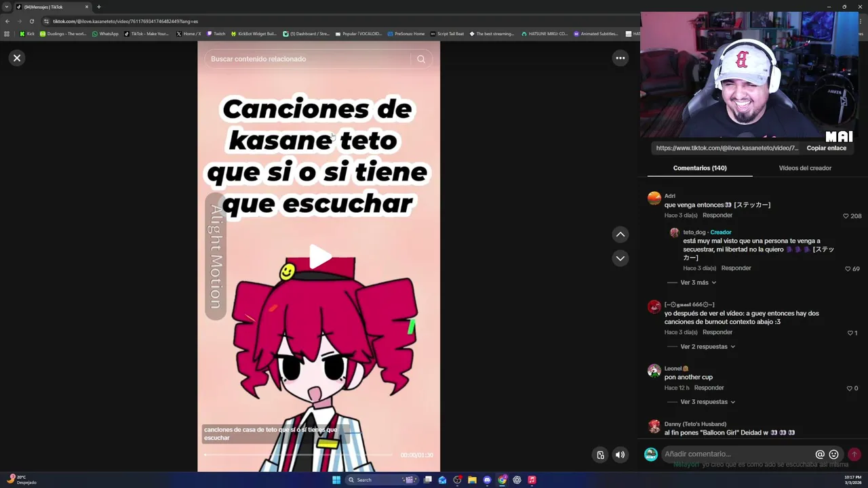Click the search magnifier in related content bar

point(421,59)
